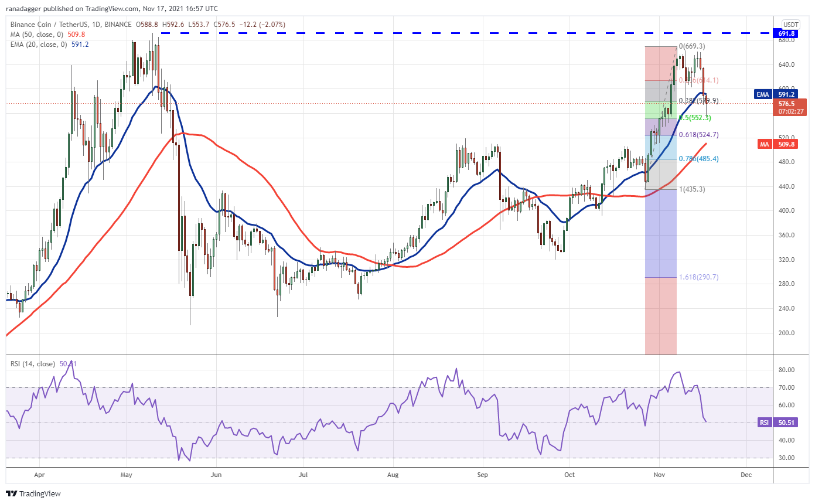Image resolution: width=815 pixels, height=504 pixels.
Task: Click the 1.618(290.7) Fibonacci extension label
Action: tap(698, 277)
